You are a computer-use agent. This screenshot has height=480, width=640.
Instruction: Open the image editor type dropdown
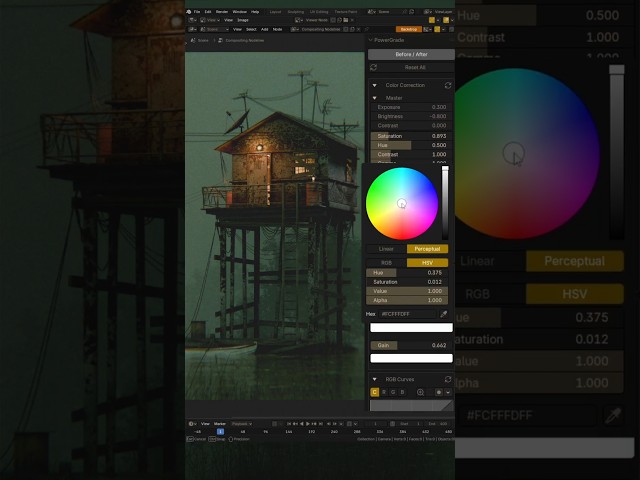[192, 20]
